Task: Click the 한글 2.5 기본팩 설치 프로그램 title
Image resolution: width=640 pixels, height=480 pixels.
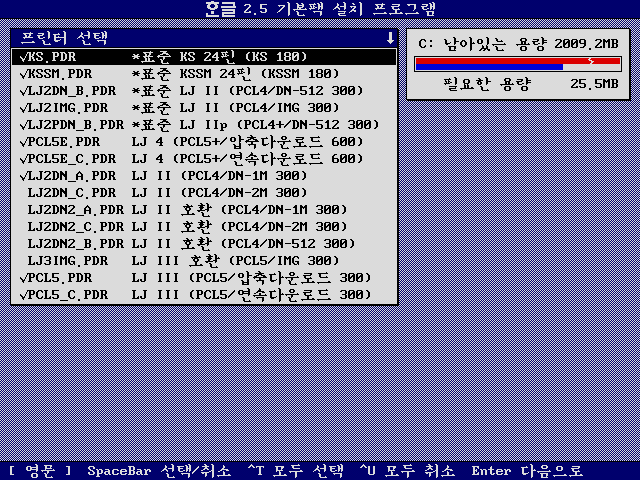Action: point(320,9)
